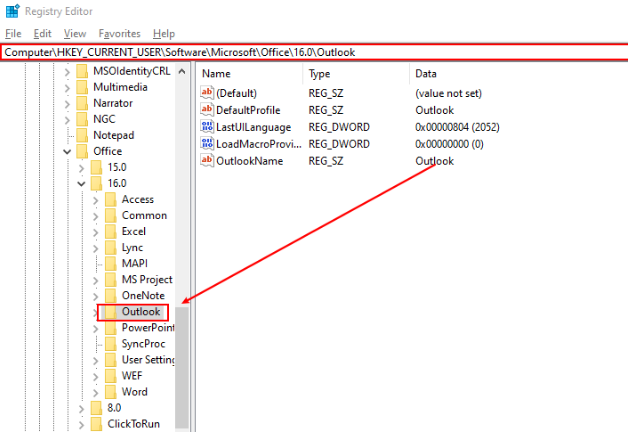Open the View menu

[x=75, y=34]
